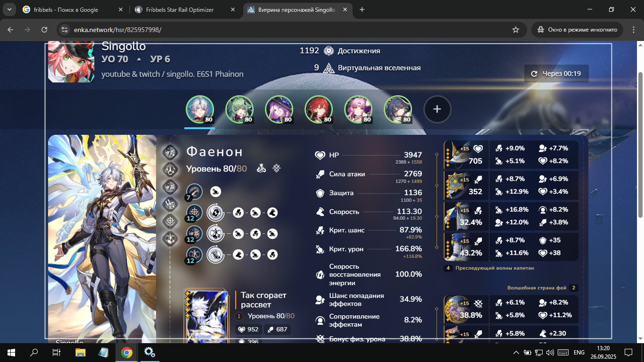Viewport: 644px width, 362px height.
Task: Open a new browser tab
Action: (x=362, y=9)
